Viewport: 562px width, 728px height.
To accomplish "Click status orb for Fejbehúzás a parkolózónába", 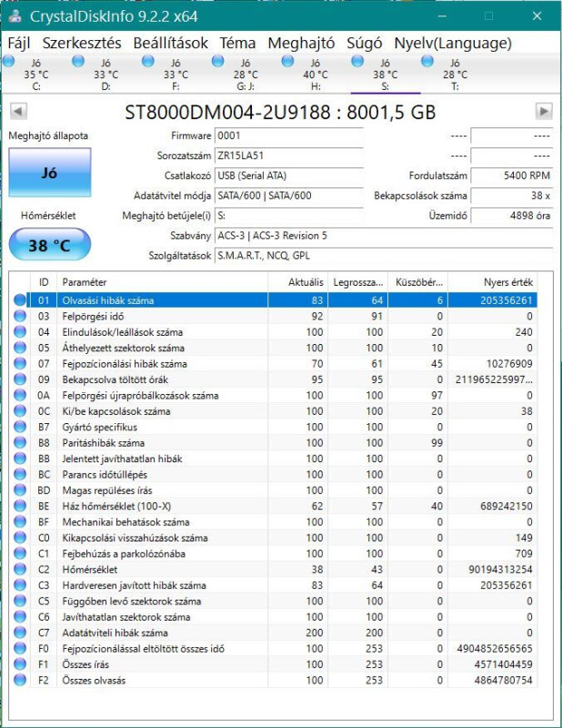I will click(19, 553).
